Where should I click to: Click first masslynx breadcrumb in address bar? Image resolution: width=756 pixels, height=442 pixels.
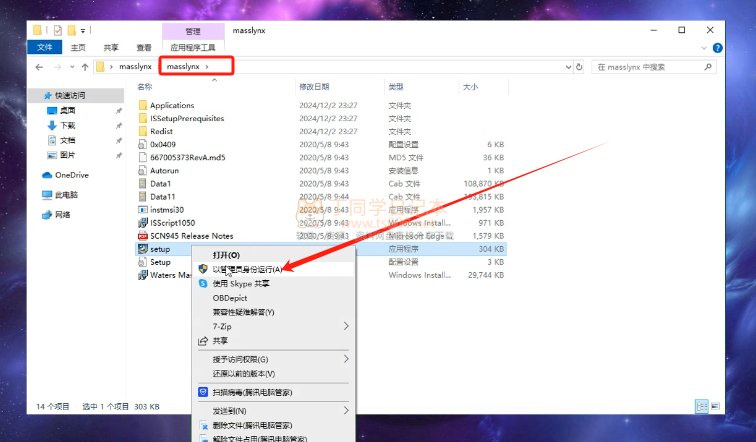coord(135,67)
